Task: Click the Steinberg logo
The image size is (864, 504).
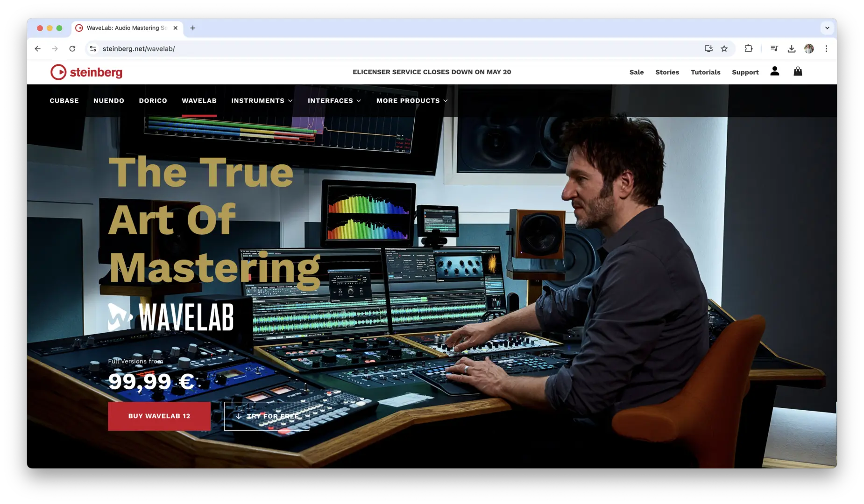Action: click(86, 72)
